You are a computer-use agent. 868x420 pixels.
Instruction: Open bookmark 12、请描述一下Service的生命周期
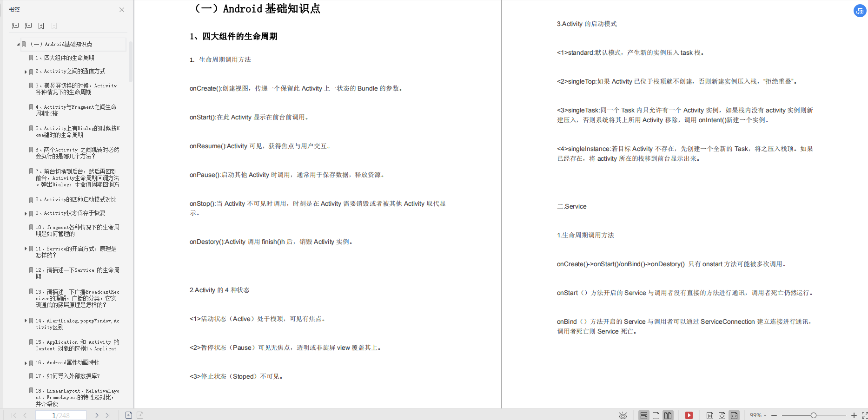(x=77, y=273)
